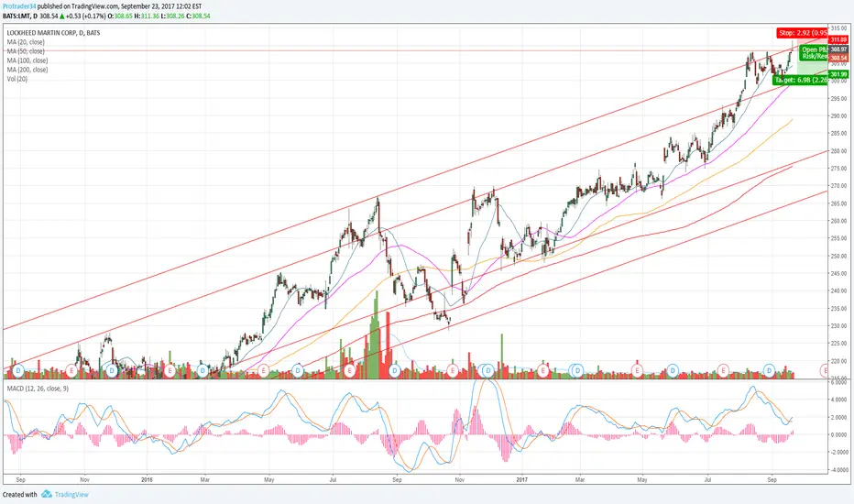Select the MACD (12, 26, close, 9) label
Viewport: 854px width, 504px height.
pos(38,389)
